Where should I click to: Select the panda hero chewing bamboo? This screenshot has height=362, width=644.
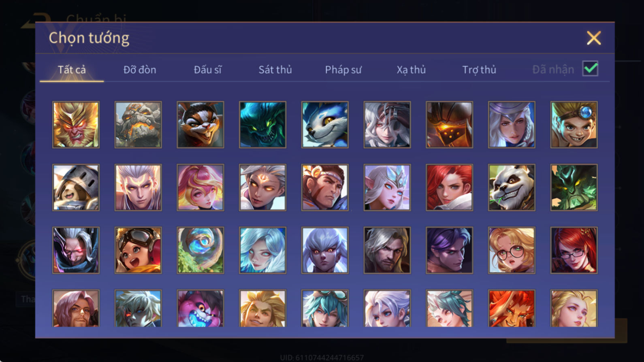point(512,187)
